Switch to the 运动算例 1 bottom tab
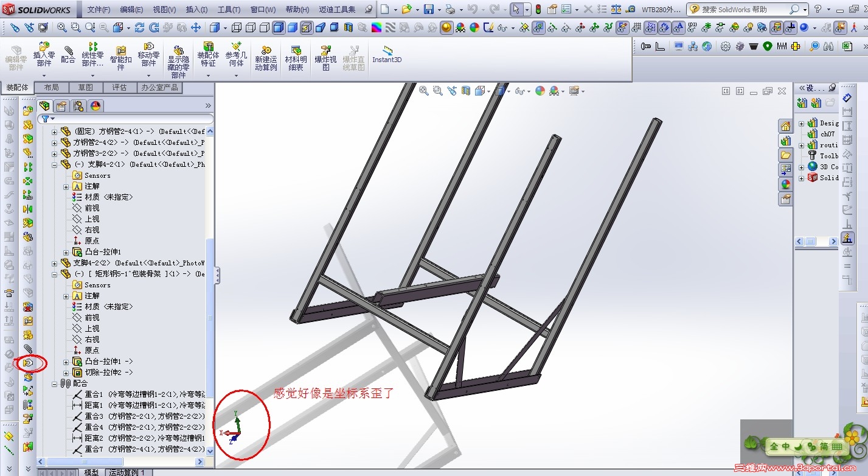 click(x=127, y=472)
